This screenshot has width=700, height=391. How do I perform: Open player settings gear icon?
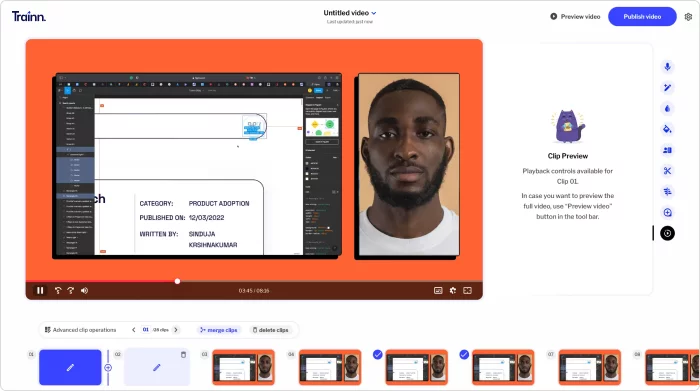(453, 291)
